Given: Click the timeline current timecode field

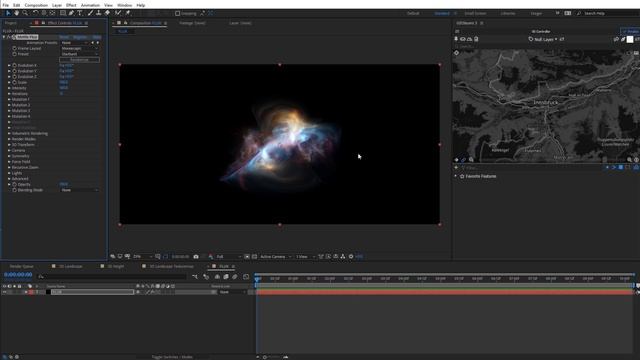Looking at the screenshot, I should click(x=18, y=275).
